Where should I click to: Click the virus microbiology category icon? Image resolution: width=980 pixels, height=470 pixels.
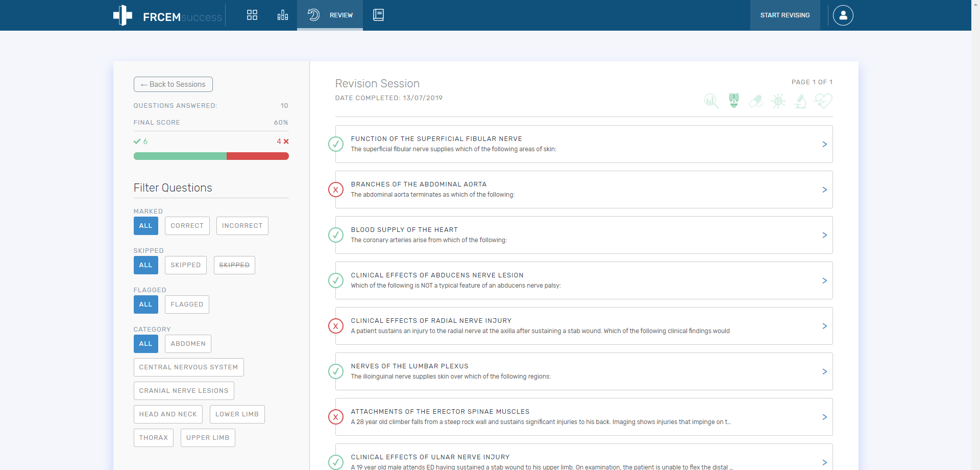[778, 101]
